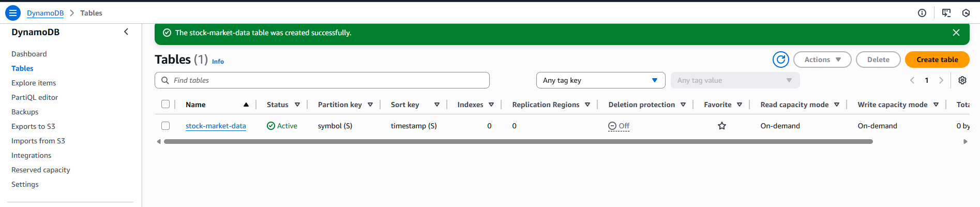Mark stock-market-data as favorite star
980x207 pixels.
tap(722, 126)
